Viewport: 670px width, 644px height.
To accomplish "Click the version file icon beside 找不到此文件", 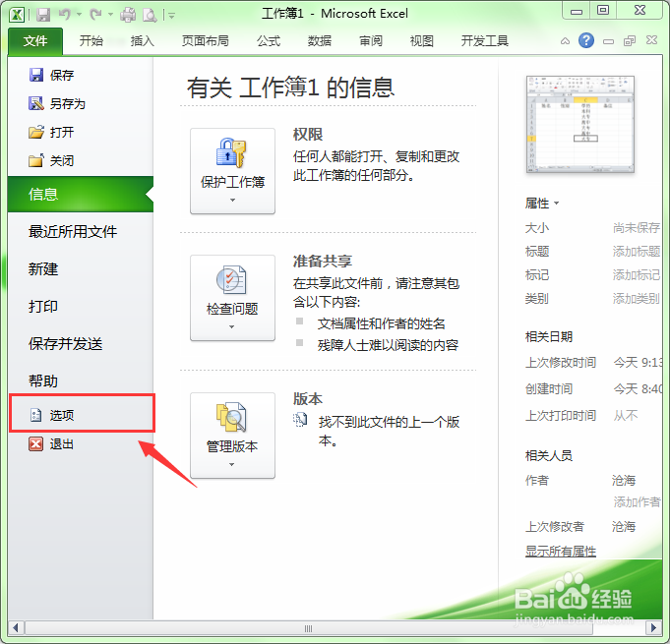I will pos(300,420).
